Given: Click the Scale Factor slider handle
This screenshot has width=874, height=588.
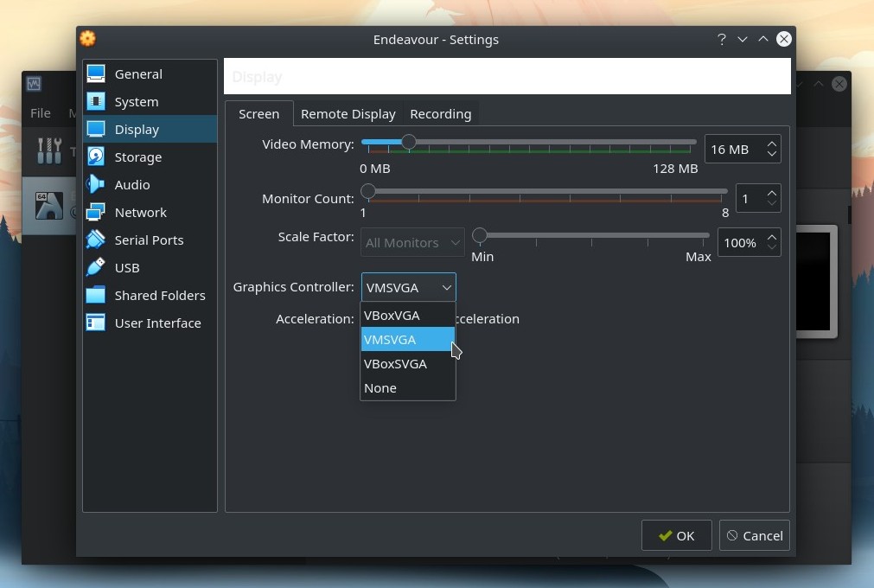Looking at the screenshot, I should tap(480, 235).
